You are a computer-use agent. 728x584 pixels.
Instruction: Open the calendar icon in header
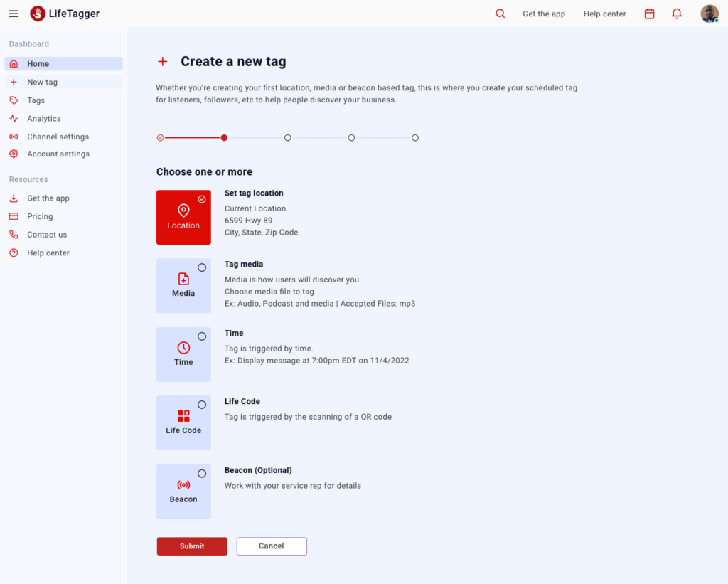pos(649,14)
